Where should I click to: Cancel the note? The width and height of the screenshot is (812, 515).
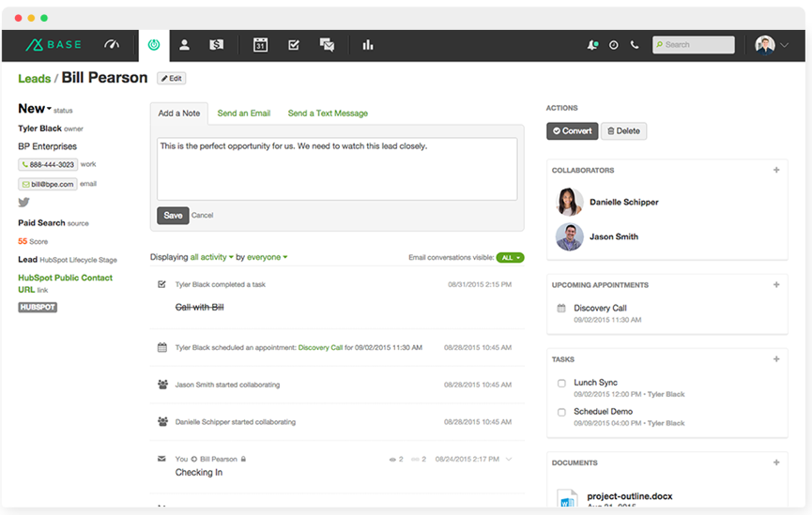202,216
